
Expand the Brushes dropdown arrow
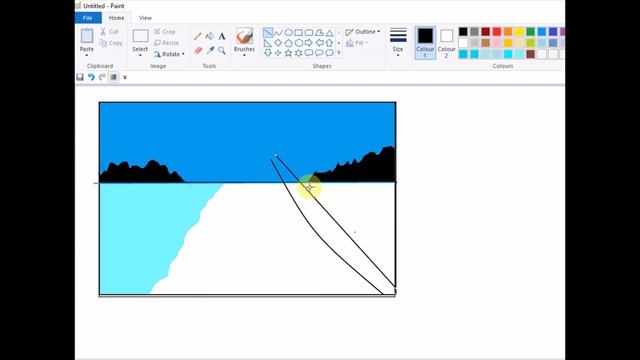click(x=244, y=55)
